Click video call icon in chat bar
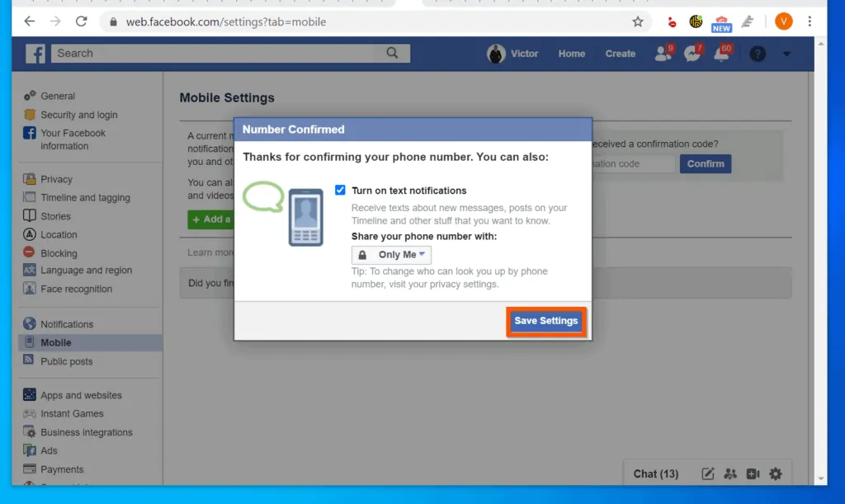Viewport: 845px width, 504px height. (x=753, y=473)
